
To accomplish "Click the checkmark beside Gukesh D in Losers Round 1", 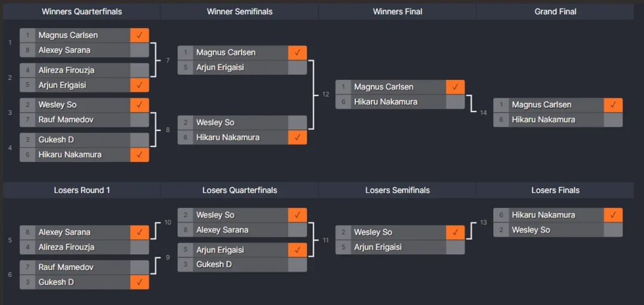I will click(140, 282).
